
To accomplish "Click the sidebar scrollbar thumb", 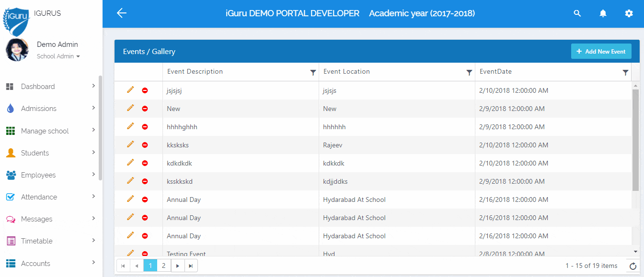I will (x=100, y=128).
